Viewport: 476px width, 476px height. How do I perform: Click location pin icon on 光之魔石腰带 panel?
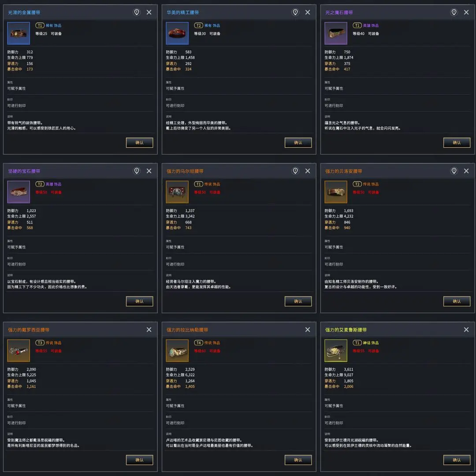[454, 12]
